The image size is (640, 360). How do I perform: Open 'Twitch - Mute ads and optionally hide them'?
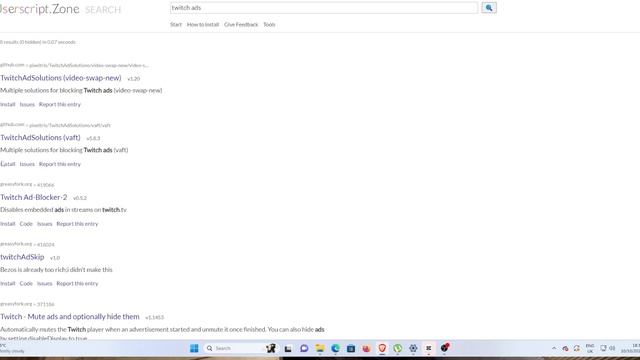click(x=70, y=316)
